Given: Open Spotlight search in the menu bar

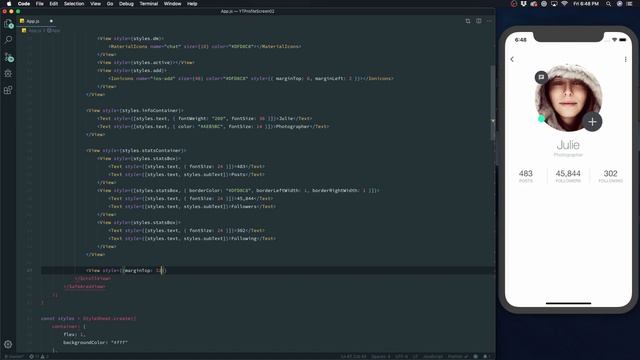Looking at the screenshot, I should coord(608,4).
